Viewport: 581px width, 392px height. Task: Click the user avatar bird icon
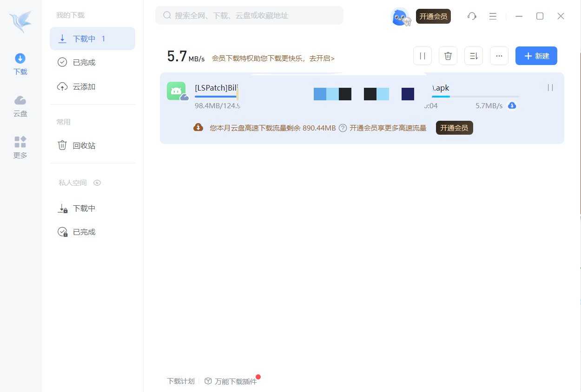(400, 17)
